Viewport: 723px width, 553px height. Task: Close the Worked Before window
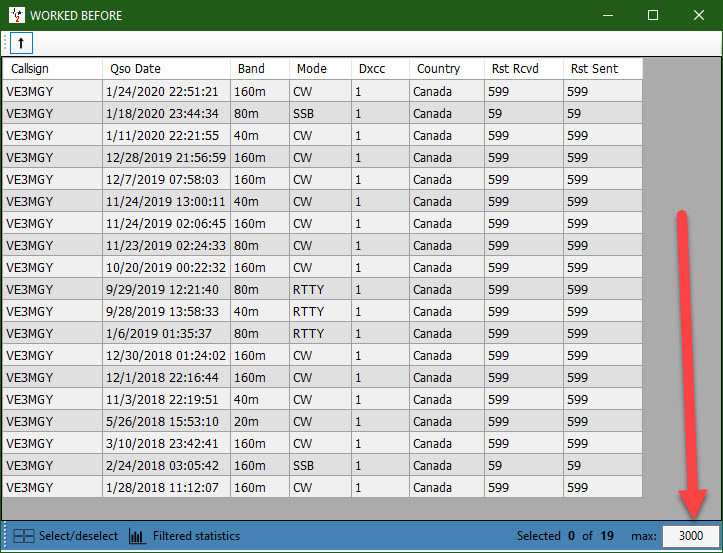699,15
